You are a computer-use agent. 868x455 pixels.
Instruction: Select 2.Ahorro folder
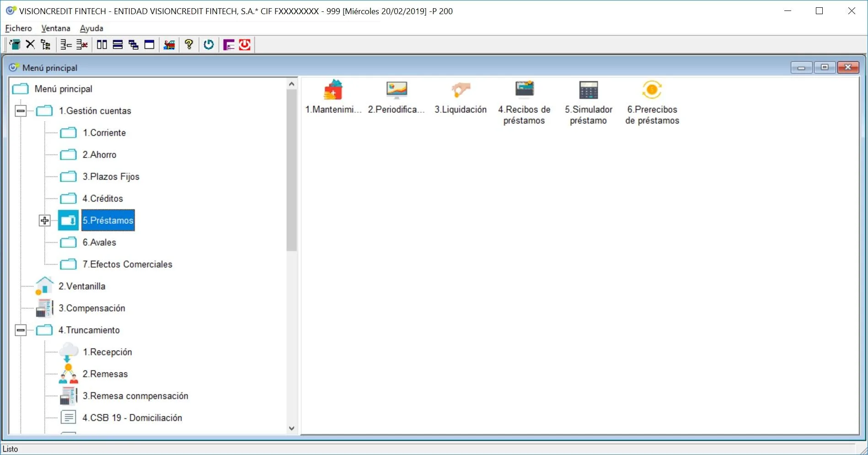[99, 154]
